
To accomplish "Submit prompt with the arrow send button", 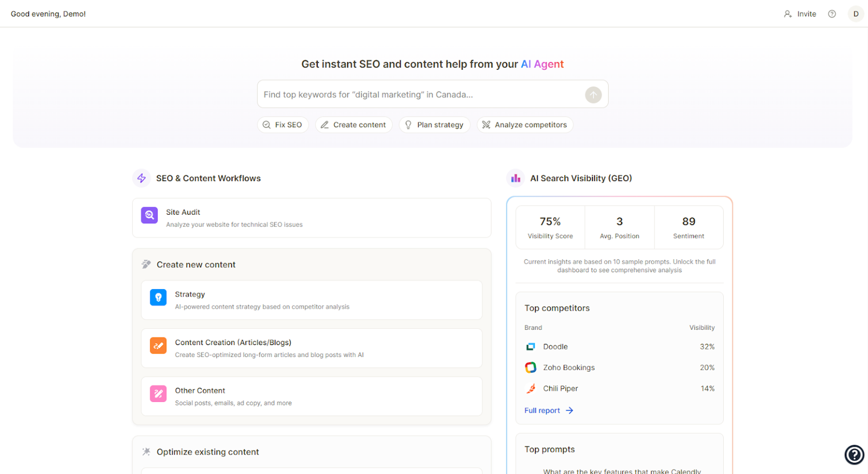I will click(x=593, y=95).
